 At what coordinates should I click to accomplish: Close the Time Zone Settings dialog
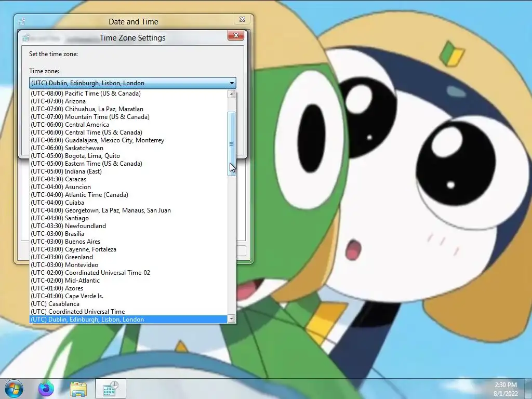point(236,35)
